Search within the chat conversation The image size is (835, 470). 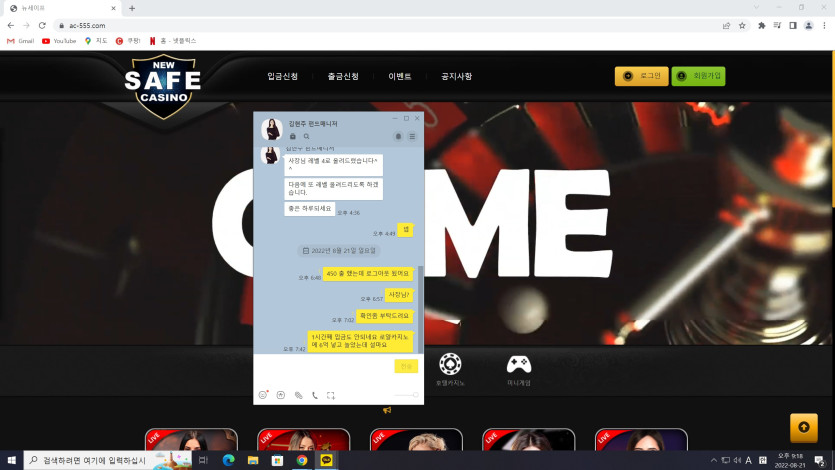(306, 136)
